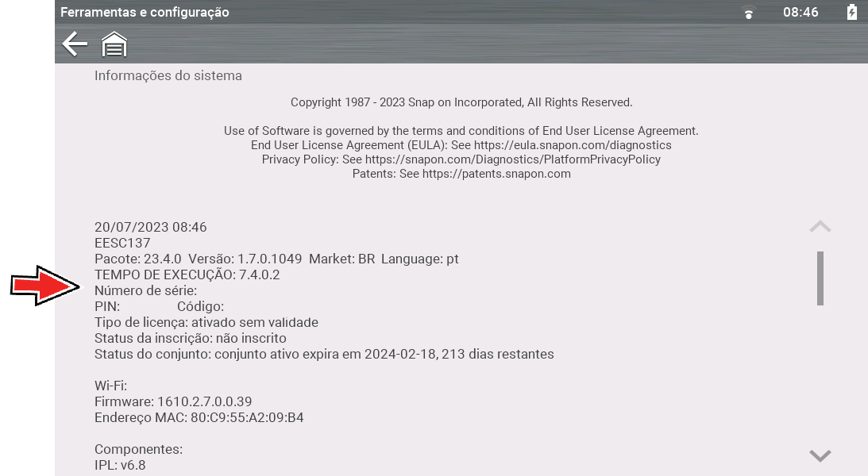
Task: Open the patents.snapon.com link
Action: [496, 175]
